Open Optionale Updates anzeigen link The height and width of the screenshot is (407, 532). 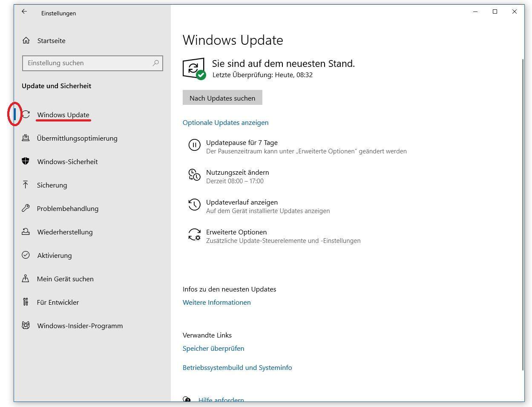pyautogui.click(x=225, y=122)
